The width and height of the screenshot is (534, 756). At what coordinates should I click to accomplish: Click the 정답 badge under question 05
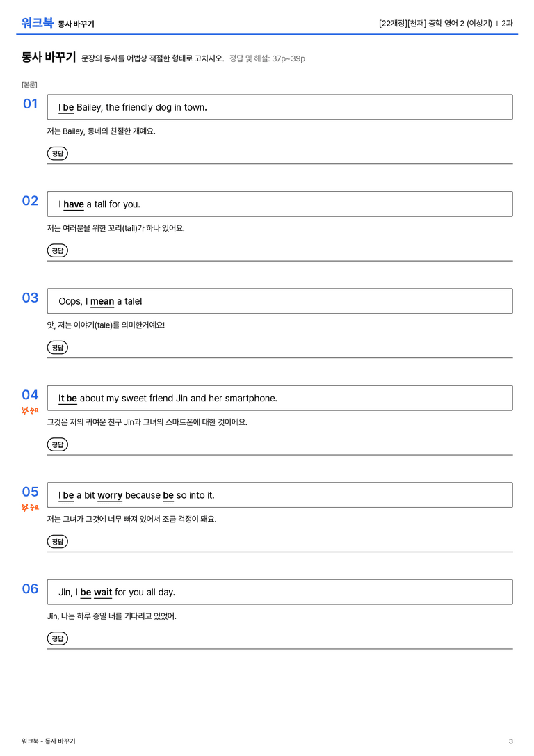(x=57, y=541)
